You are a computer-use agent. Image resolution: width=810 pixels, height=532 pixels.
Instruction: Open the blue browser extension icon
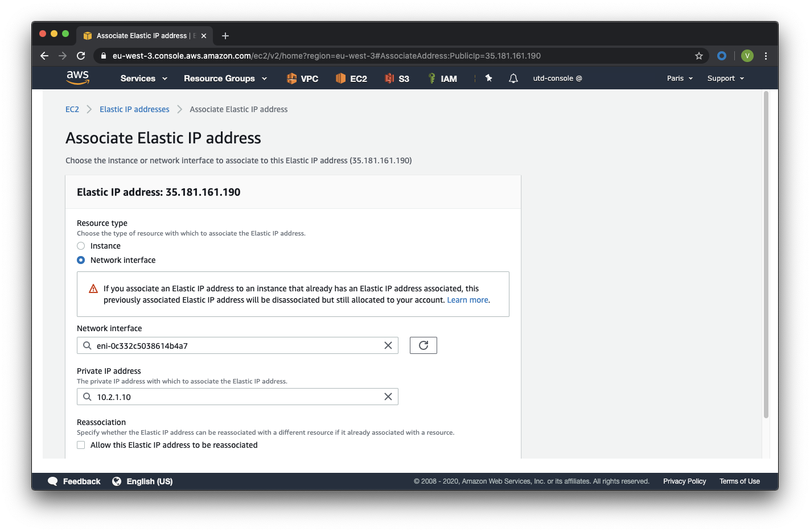coord(722,56)
